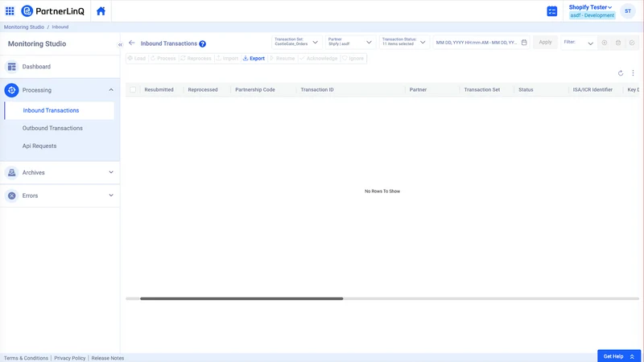Open Terms & Conditions link
Screen dimensions: 644x362
point(26,358)
